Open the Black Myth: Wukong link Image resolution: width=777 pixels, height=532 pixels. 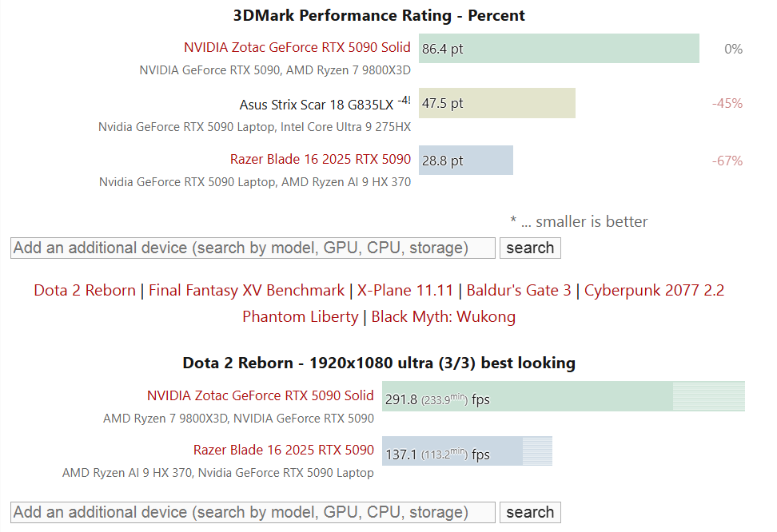click(444, 316)
